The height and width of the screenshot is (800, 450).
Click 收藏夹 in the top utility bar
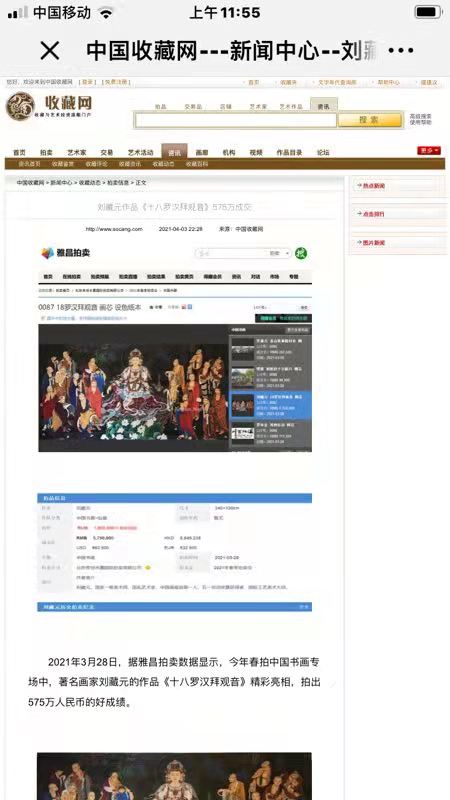[x=288, y=82]
